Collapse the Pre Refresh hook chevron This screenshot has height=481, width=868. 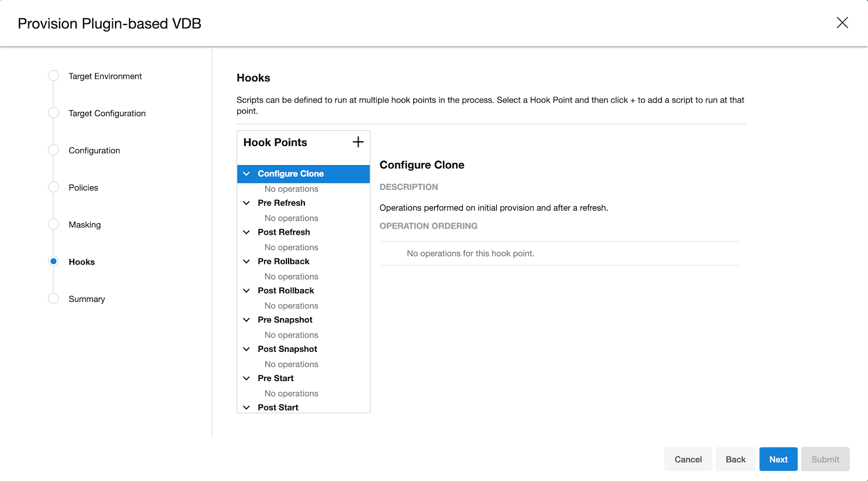coord(246,203)
